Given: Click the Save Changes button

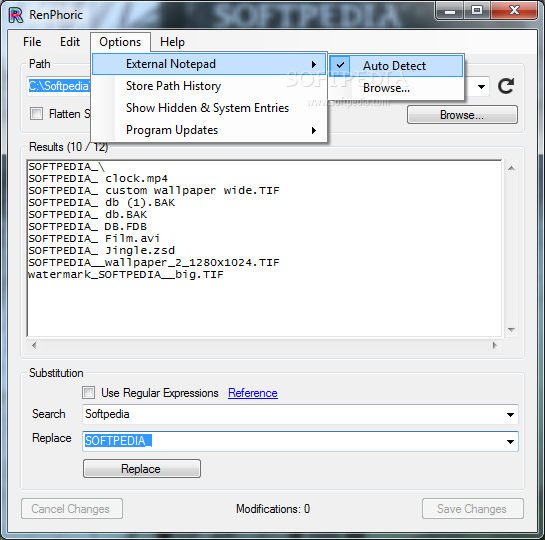Looking at the screenshot, I should tap(473, 509).
